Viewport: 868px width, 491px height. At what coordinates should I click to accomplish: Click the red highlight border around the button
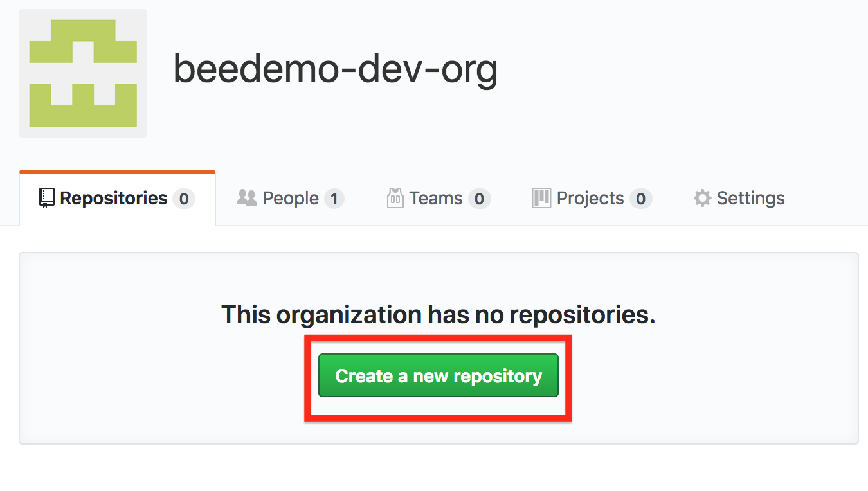click(438, 338)
